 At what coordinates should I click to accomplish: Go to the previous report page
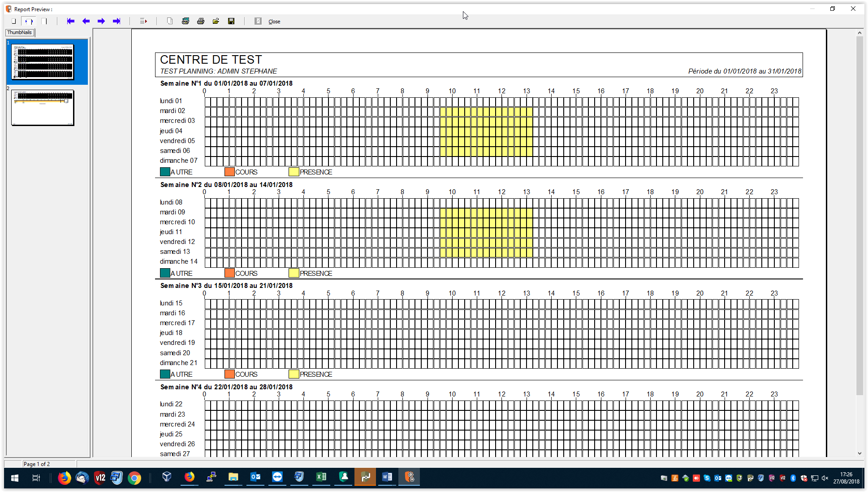pyautogui.click(x=86, y=21)
